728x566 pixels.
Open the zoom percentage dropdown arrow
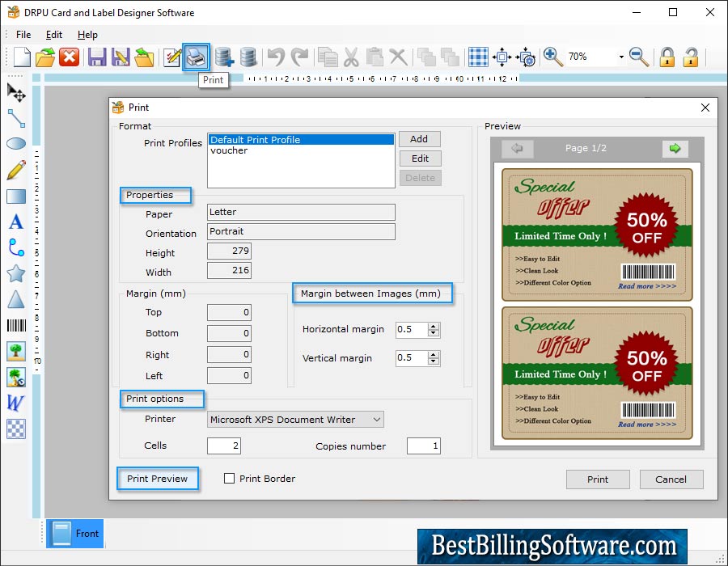pos(621,57)
